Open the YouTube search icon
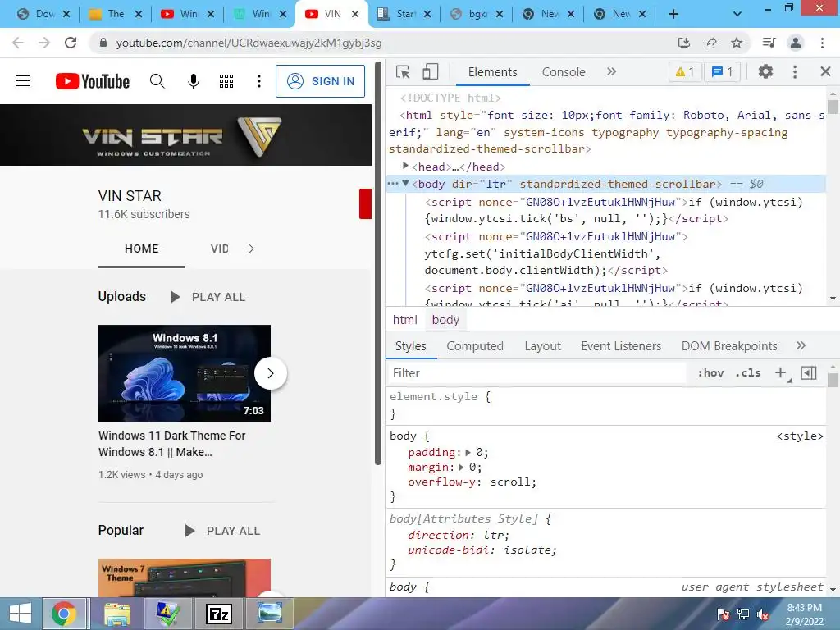This screenshot has height=630, width=840. coord(157,81)
